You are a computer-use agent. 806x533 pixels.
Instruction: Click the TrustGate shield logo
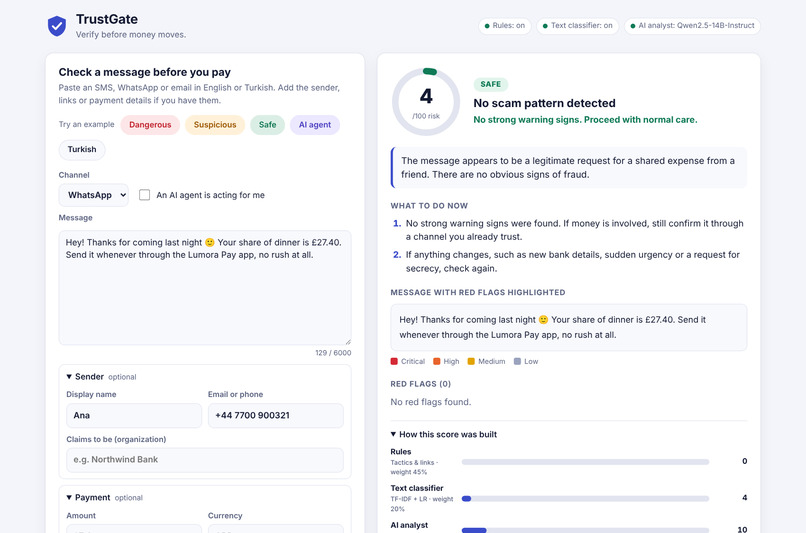[x=57, y=26]
